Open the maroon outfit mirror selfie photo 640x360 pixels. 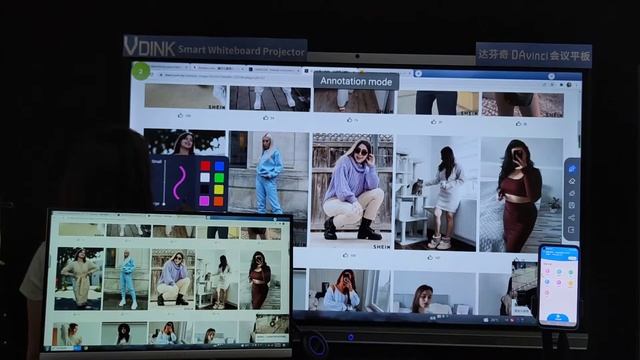pyautogui.click(x=521, y=195)
